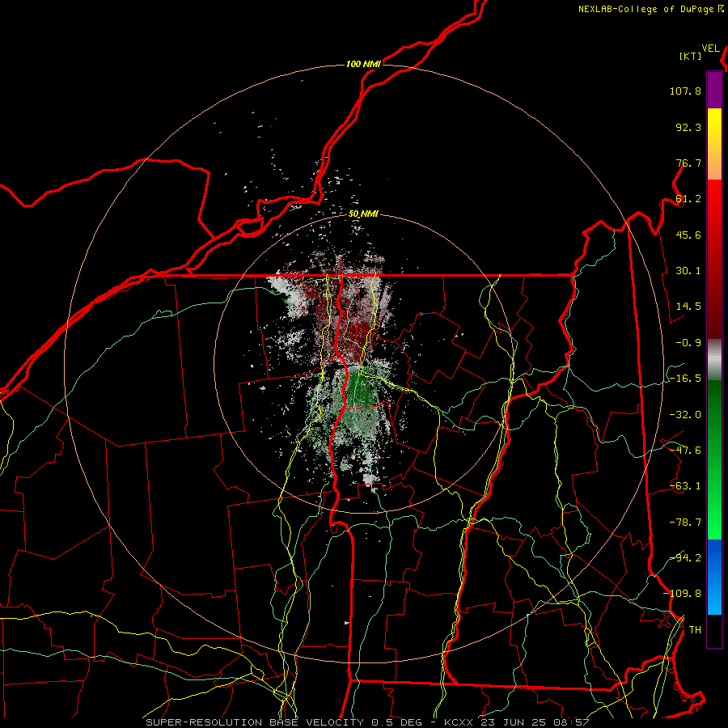Click the SUPER-RESOLUTION BASE VELOCITY product title
The width and height of the screenshot is (728, 728).
click(x=256, y=722)
